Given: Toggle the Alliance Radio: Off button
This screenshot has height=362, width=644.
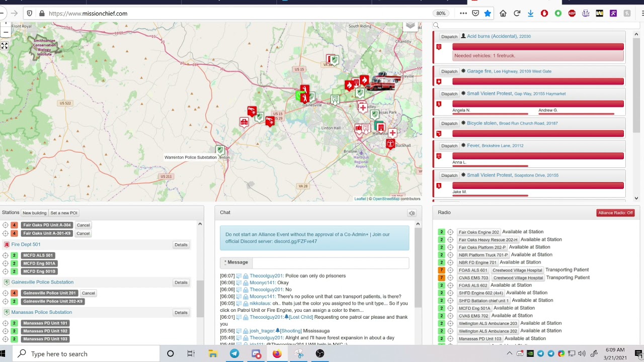Looking at the screenshot, I should [615, 213].
